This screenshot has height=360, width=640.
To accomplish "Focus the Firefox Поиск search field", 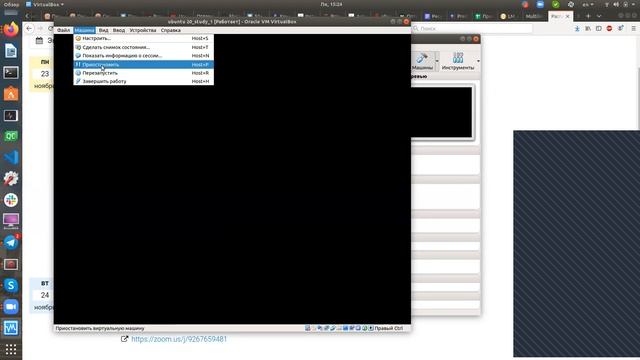I will (x=472, y=29).
